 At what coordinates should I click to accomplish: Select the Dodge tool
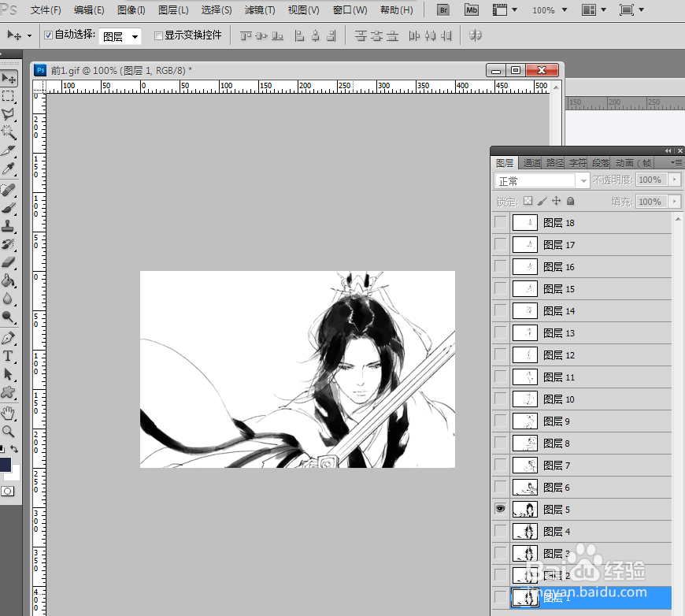tap(9, 317)
